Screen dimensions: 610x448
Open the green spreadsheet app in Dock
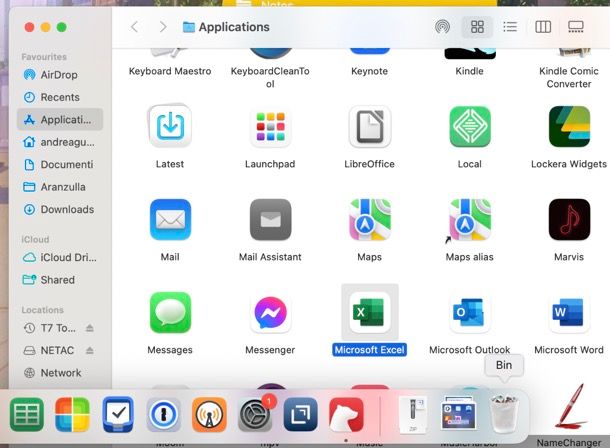[x=26, y=415]
